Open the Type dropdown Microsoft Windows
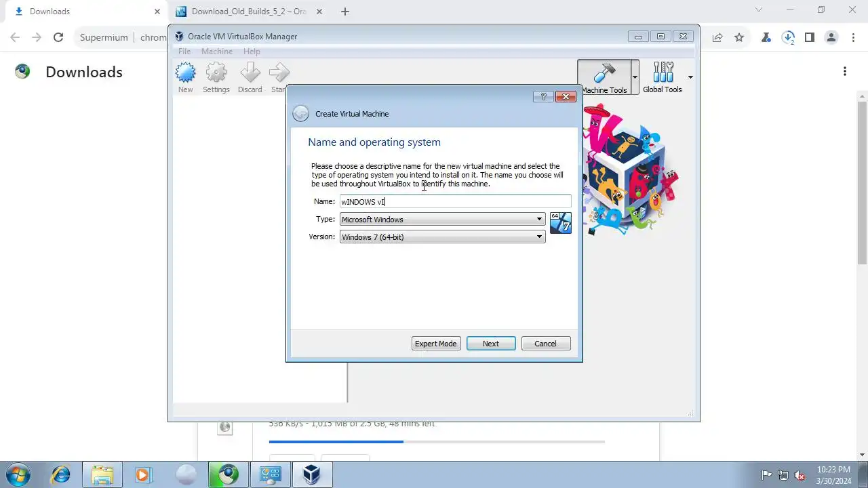The height and width of the screenshot is (488, 868). point(442,219)
